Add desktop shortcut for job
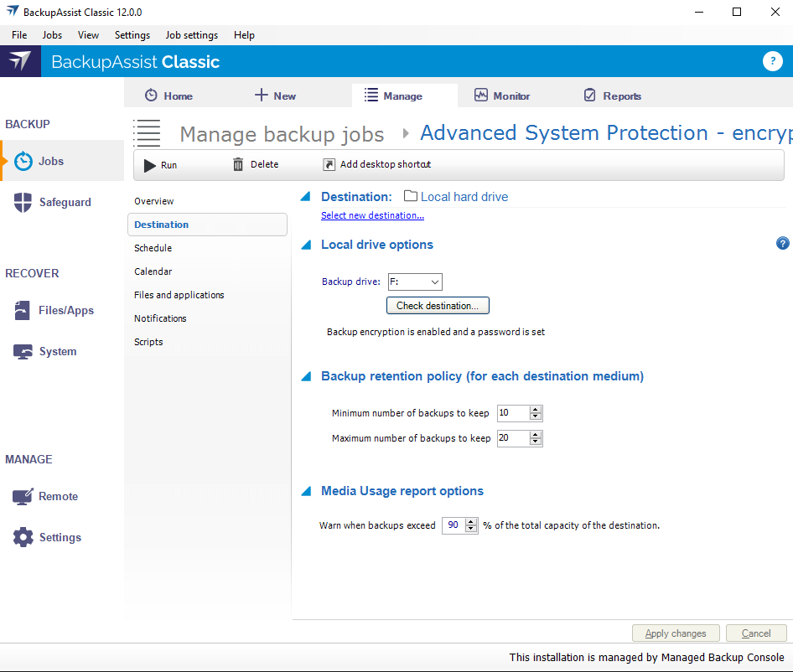Image resolution: width=793 pixels, height=672 pixels. click(x=377, y=164)
